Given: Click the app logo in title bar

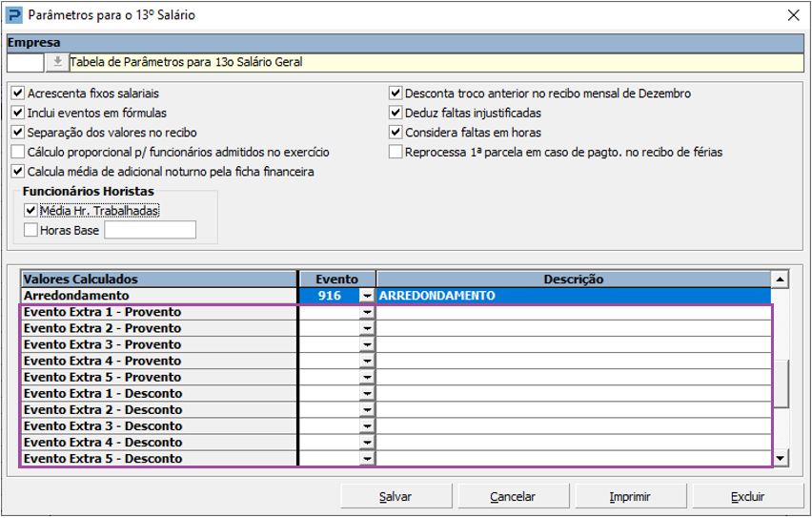Looking at the screenshot, I should point(14,14).
